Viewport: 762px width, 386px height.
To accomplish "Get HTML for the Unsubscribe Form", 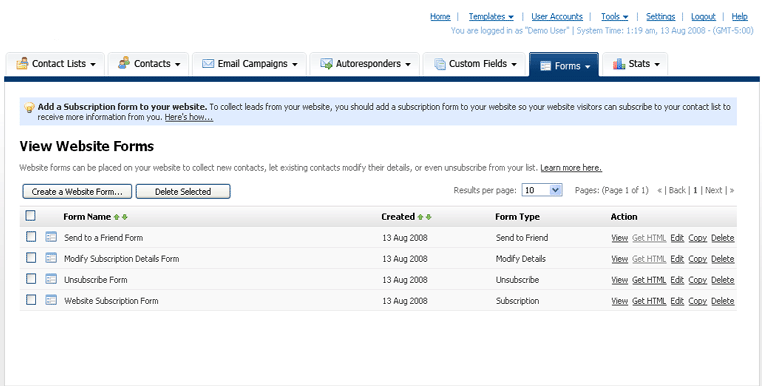I will tap(649, 280).
